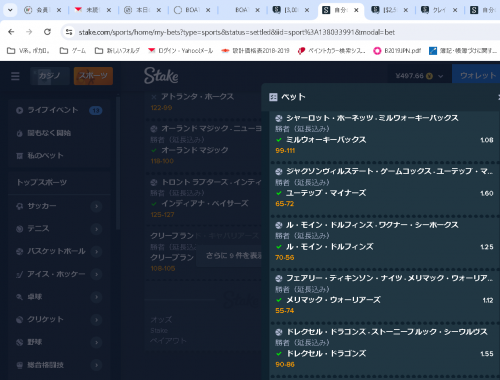Select the スポーツ tab

93,76
